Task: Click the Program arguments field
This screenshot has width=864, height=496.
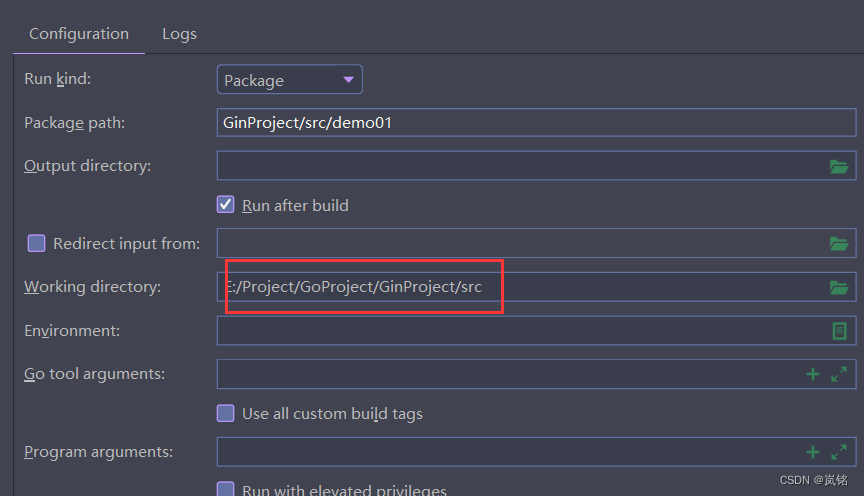Action: (x=537, y=452)
